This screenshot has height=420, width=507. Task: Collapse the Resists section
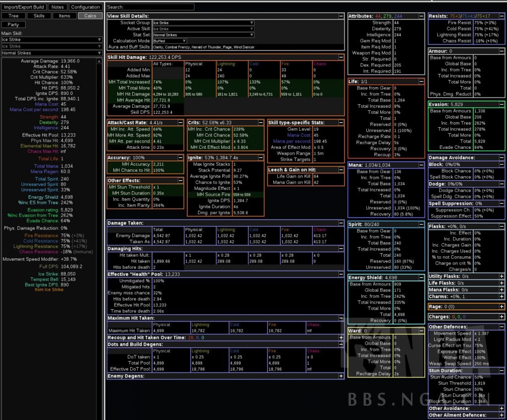tap(502, 16)
